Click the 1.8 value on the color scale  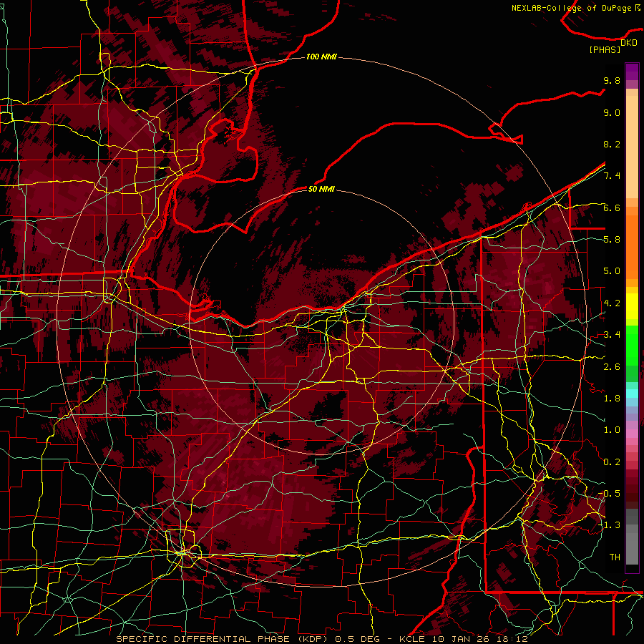pos(612,399)
